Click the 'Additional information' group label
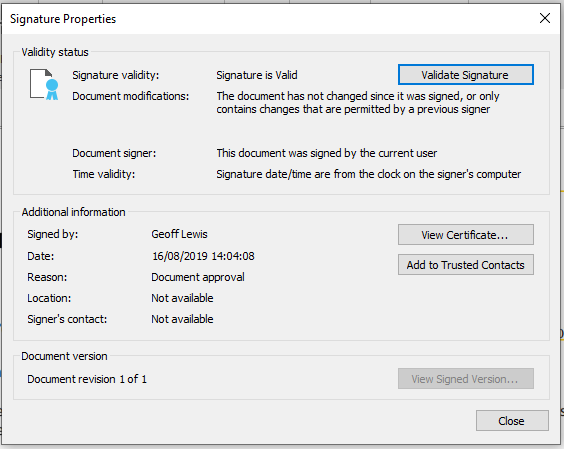The width and height of the screenshot is (564, 449). 73,212
